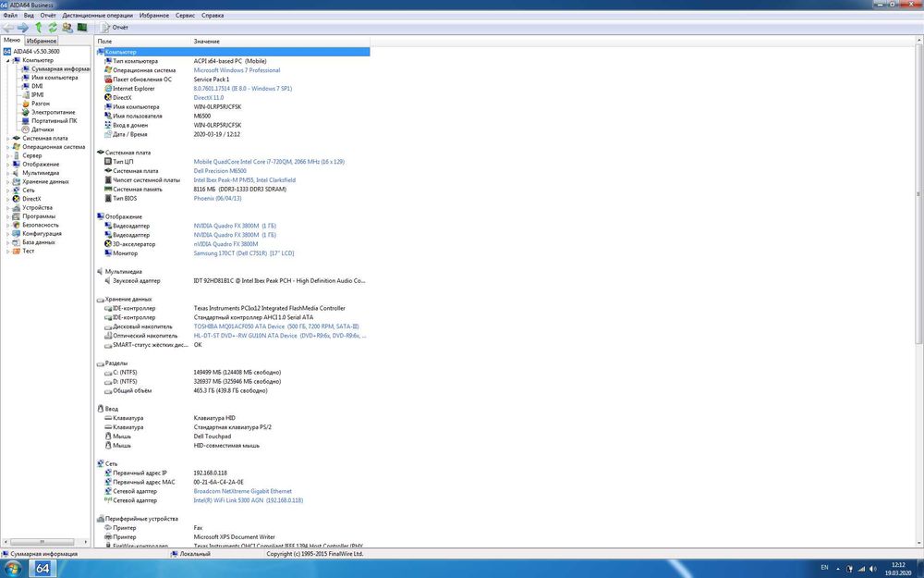Click the Программы tree icon
924x578 pixels.
(17, 215)
